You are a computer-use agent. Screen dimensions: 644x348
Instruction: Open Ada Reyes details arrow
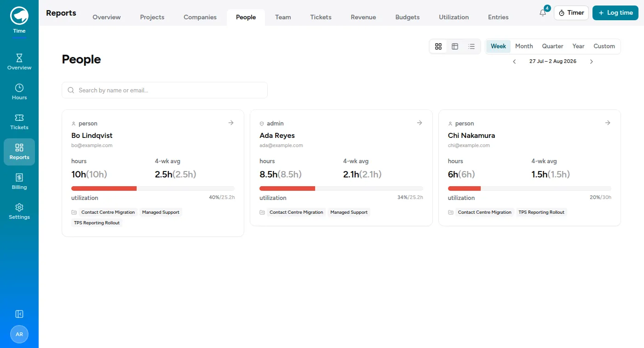coord(420,123)
